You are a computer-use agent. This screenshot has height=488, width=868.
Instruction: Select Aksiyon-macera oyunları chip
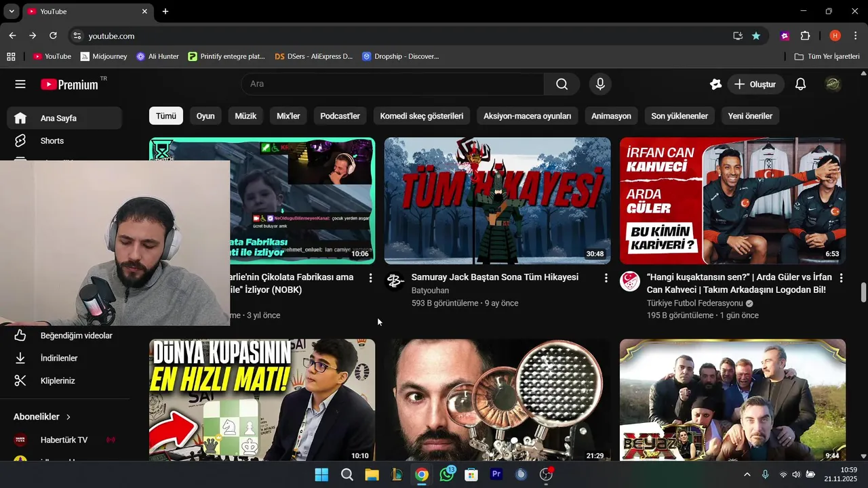tap(528, 116)
